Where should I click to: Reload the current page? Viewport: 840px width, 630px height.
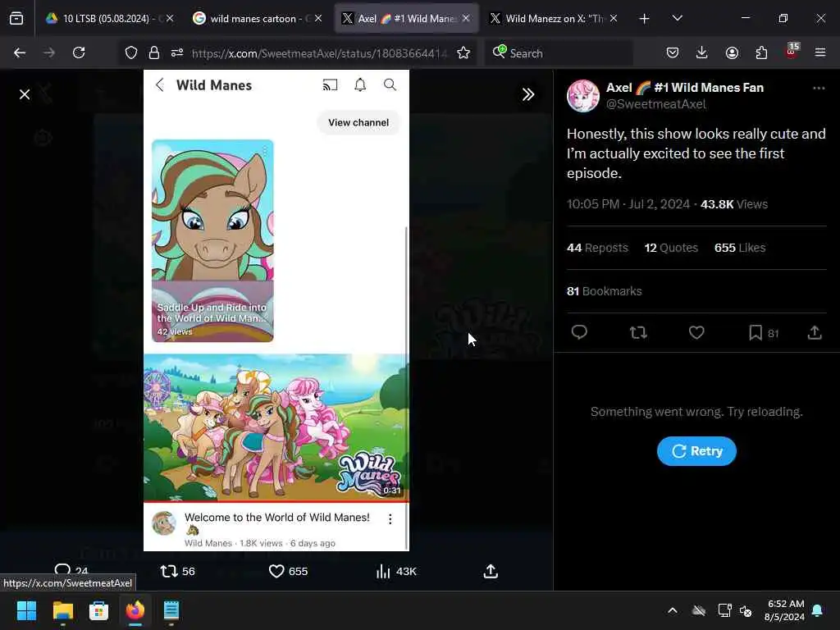79,52
